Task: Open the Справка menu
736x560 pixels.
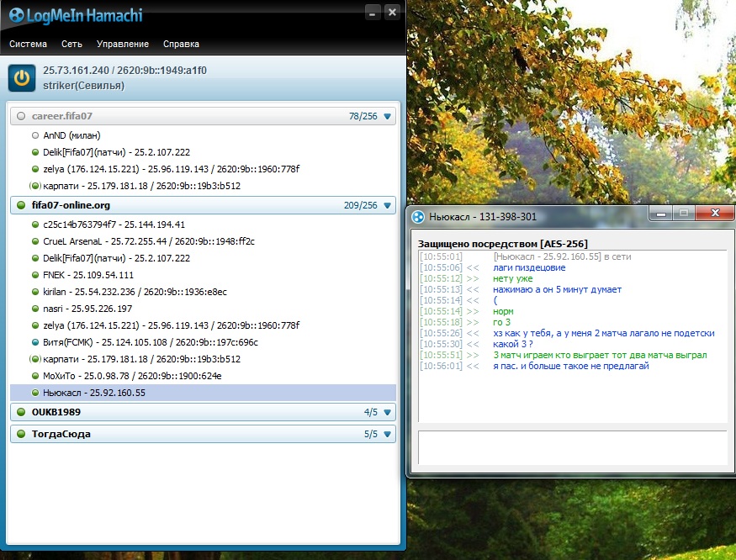Action: pos(181,44)
